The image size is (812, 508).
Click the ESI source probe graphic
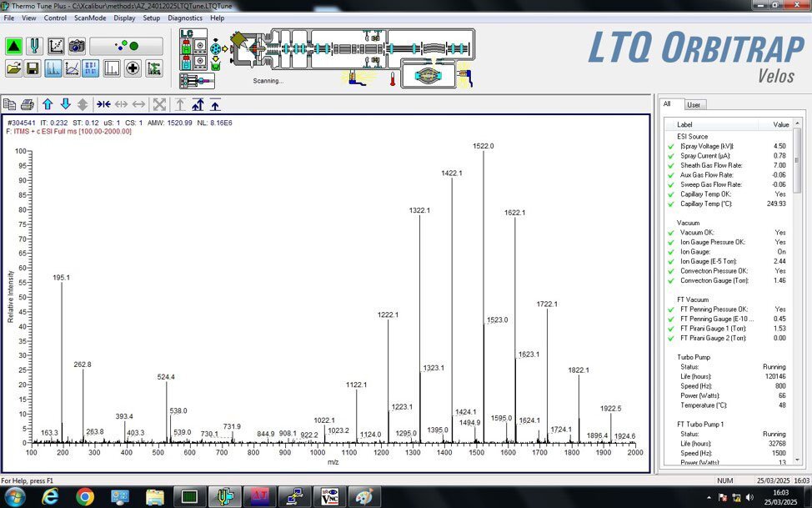[239, 40]
